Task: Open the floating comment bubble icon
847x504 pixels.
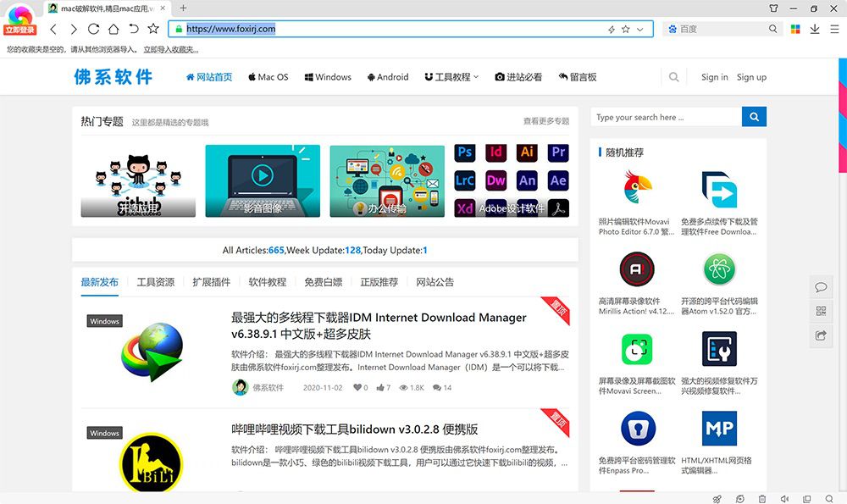Action: coord(821,287)
